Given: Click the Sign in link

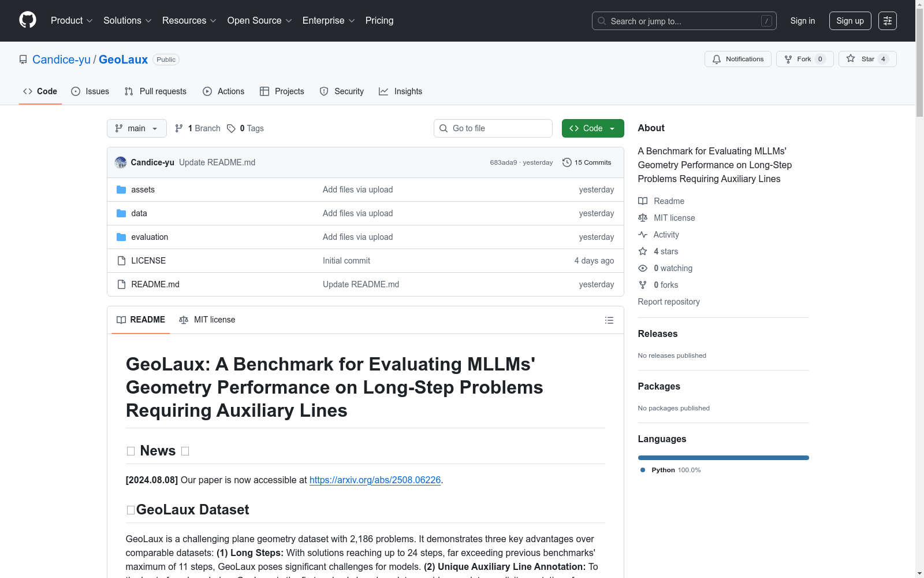Looking at the screenshot, I should tap(803, 21).
